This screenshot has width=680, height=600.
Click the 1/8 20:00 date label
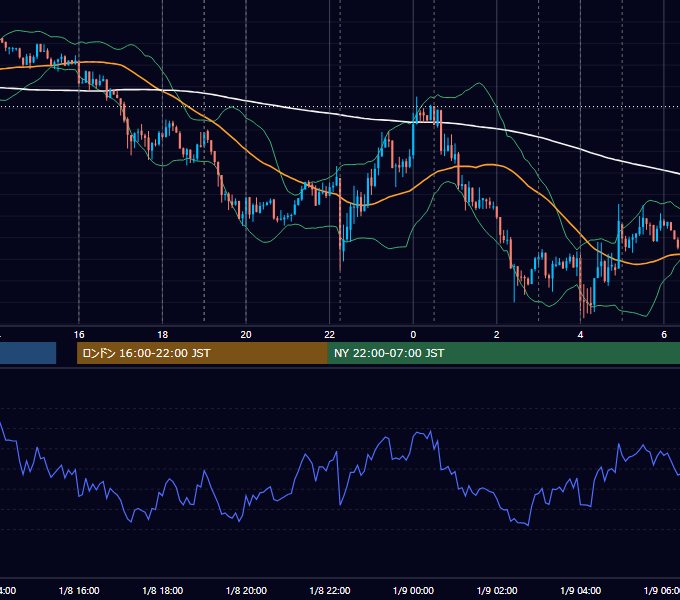click(x=246, y=590)
